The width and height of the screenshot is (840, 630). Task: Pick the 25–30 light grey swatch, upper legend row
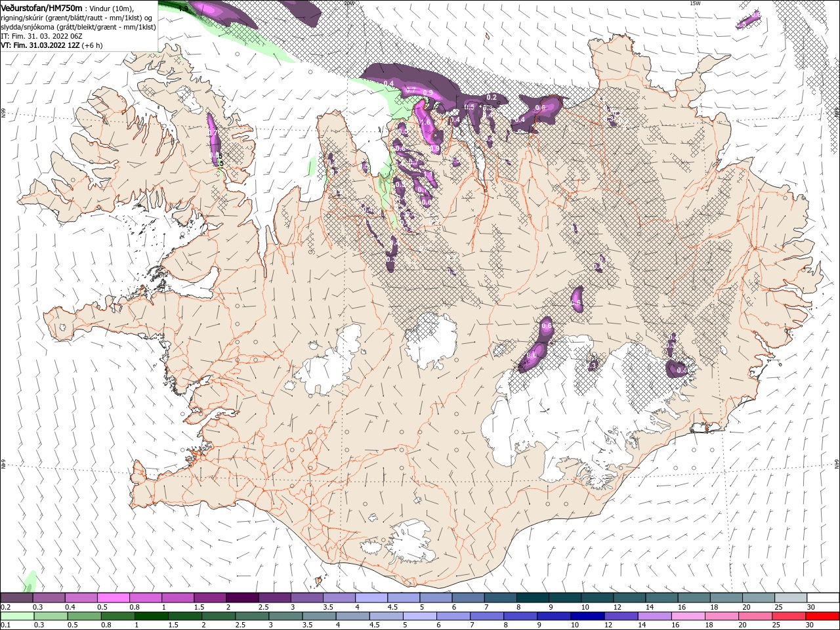point(790,597)
